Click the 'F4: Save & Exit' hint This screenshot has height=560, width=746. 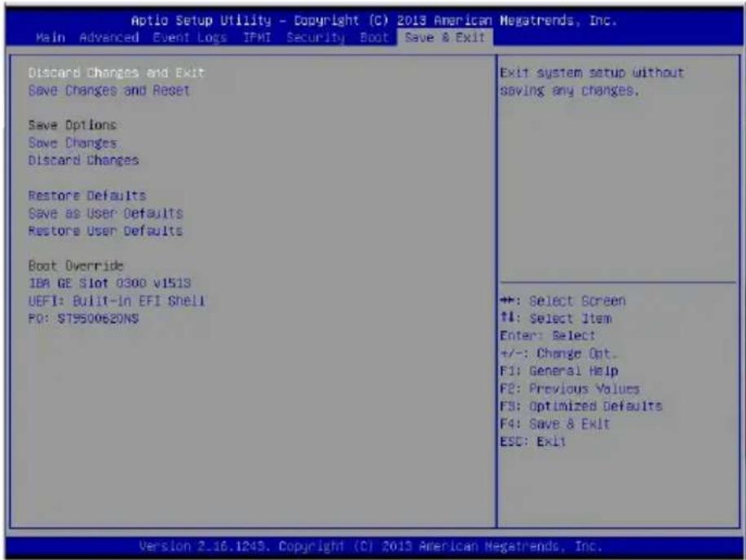pos(554,424)
